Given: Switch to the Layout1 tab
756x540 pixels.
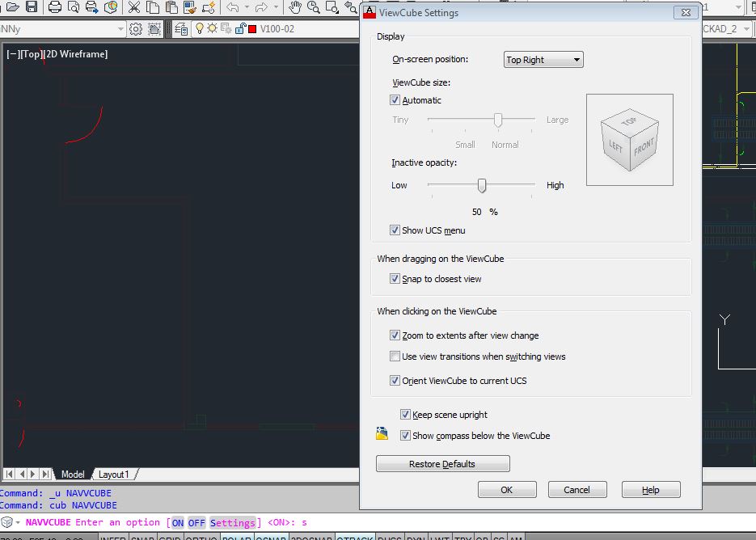Looking at the screenshot, I should pyautogui.click(x=113, y=475).
